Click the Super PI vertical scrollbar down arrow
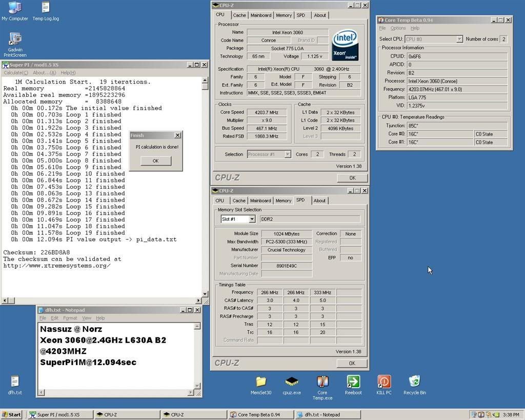Image resolution: width=525 pixels, height=420 pixels. point(205,294)
